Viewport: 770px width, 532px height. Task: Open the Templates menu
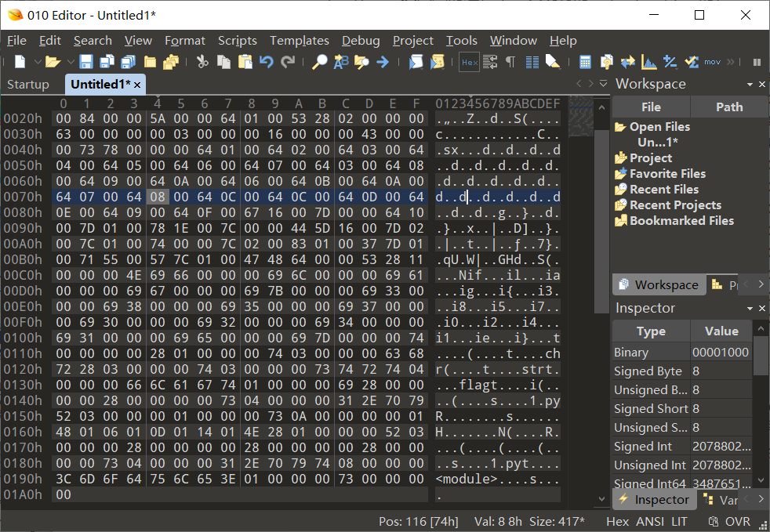299,41
